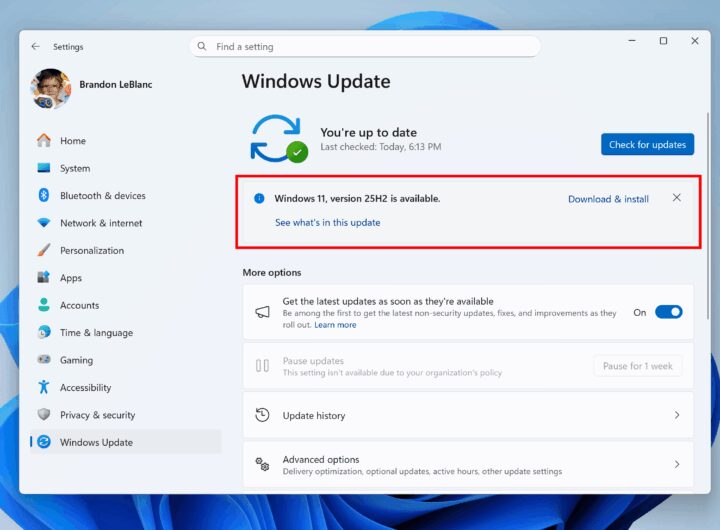The height and width of the screenshot is (530, 720).
Task: Select the Gaming controller icon
Action: 44,360
